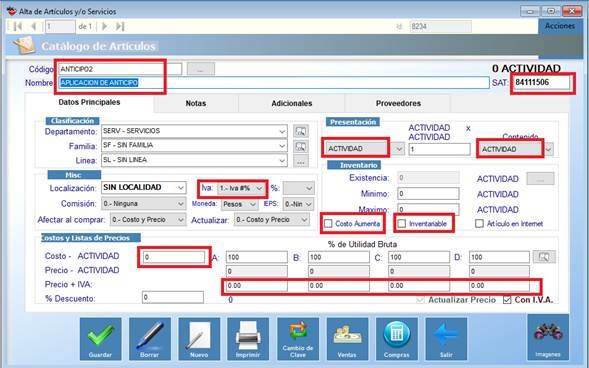Switch to the Proveedores tab
The image size is (589, 368).
tap(398, 103)
